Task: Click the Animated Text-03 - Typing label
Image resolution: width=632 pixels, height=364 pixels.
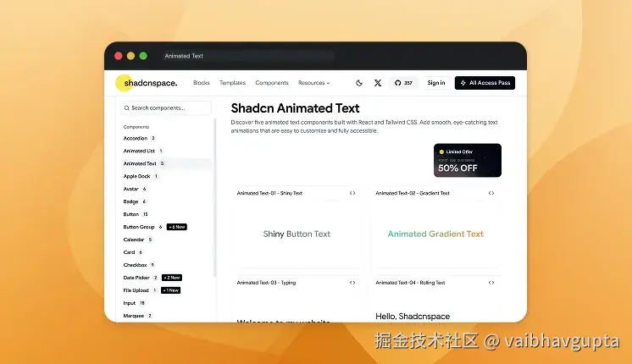Action: point(266,283)
